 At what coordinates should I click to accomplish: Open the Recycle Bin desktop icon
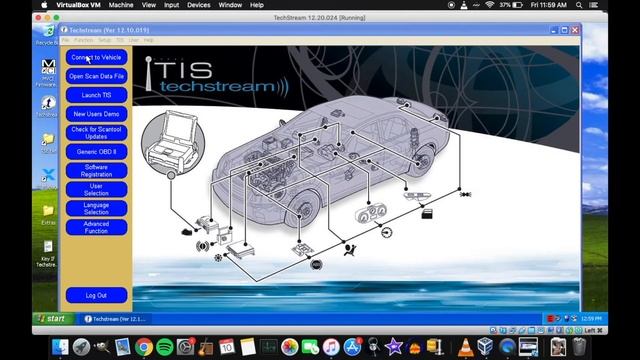tap(47, 35)
